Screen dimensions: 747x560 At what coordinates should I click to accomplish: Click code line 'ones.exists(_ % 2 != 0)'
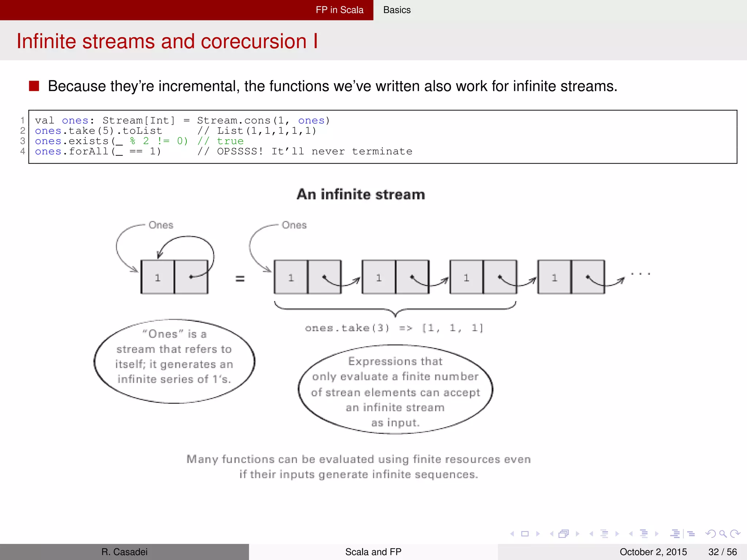111,141
